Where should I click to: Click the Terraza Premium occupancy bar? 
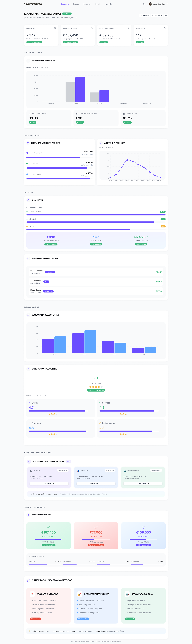coord(96,215)
